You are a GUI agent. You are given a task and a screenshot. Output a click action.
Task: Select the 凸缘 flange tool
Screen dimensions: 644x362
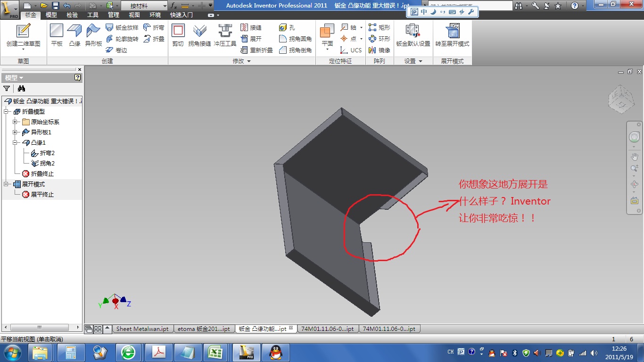pos(74,35)
